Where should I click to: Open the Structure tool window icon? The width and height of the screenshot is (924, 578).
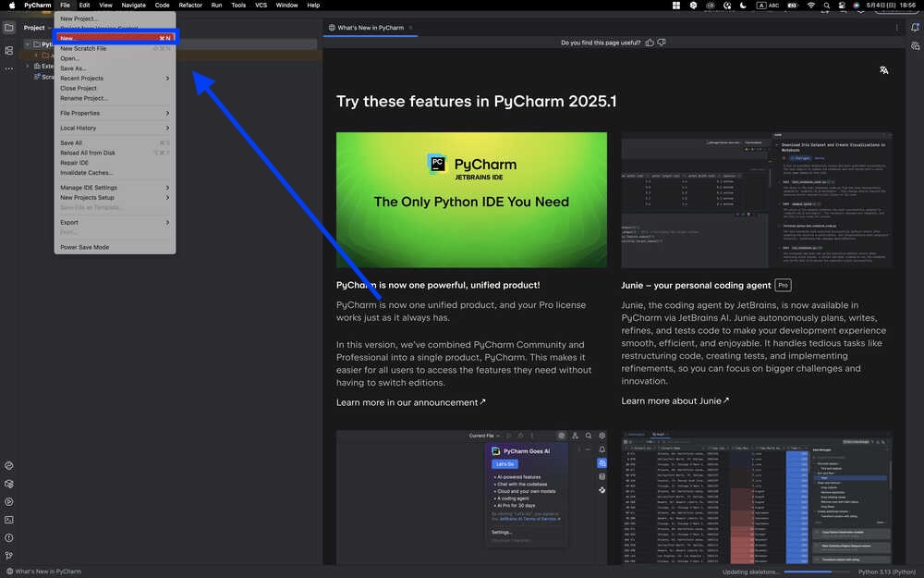pos(9,51)
